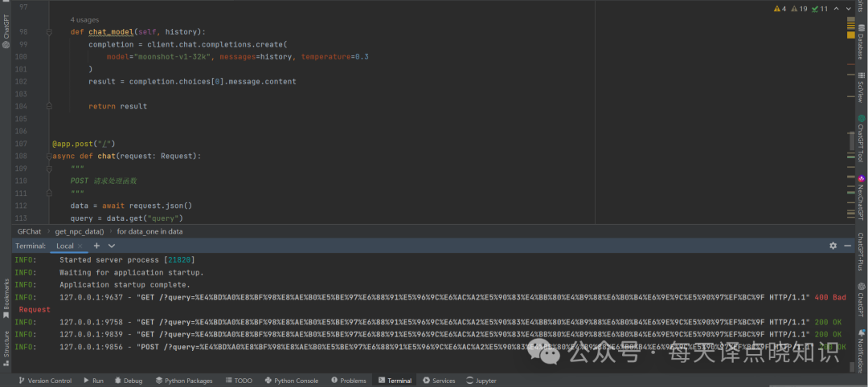The height and width of the screenshot is (387, 868).
Task: Click the 4 warnings inspection indicator
Action: (x=780, y=9)
